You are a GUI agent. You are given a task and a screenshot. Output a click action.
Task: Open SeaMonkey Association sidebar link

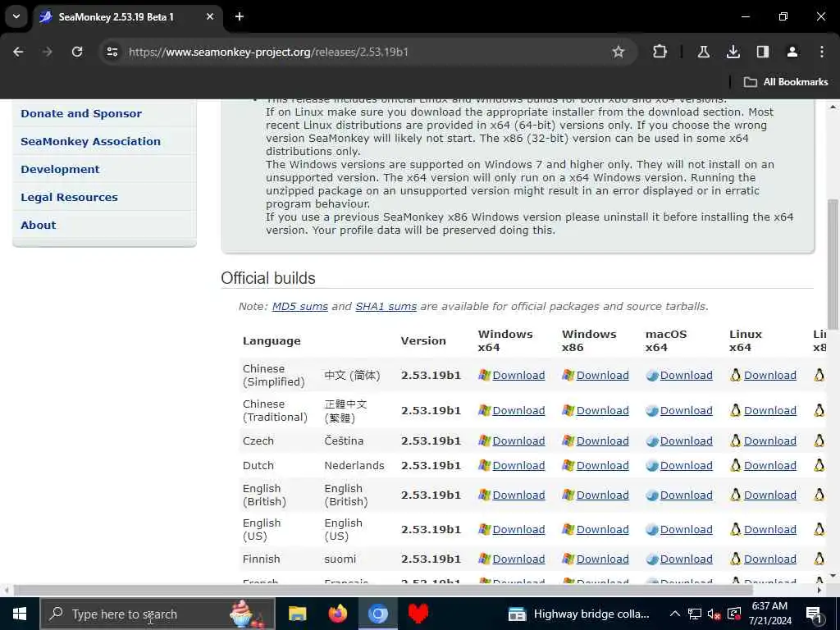click(x=90, y=141)
